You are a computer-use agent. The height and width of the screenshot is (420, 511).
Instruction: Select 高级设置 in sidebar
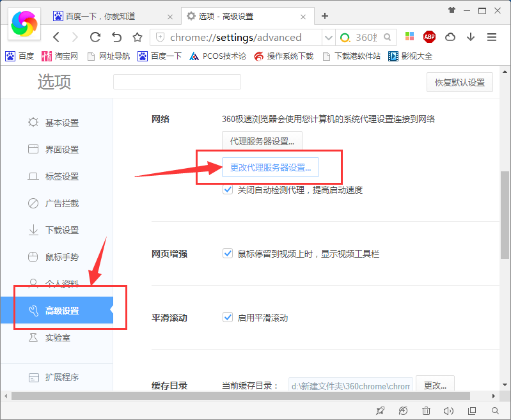tap(57, 310)
